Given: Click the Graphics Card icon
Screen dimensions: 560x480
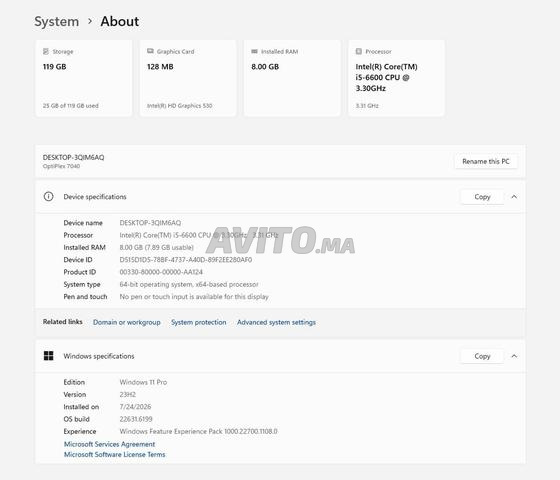Looking at the screenshot, I should (x=150, y=51).
